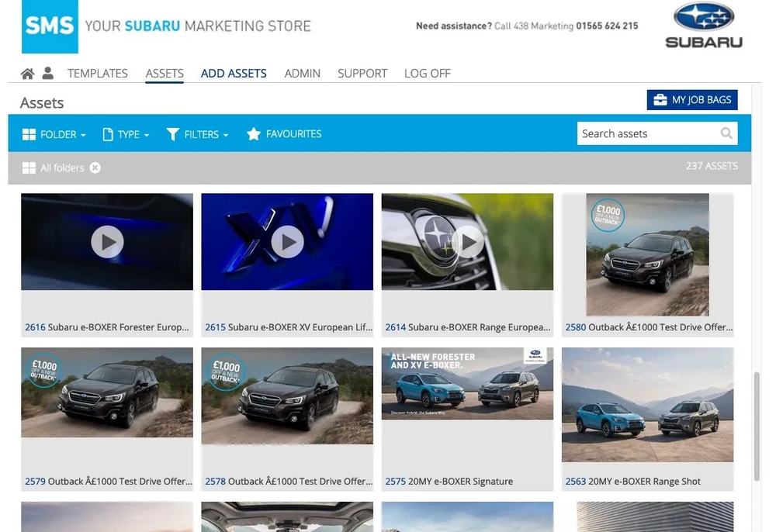Select the All-New Forester and XV banner thumbnail

[467, 384]
